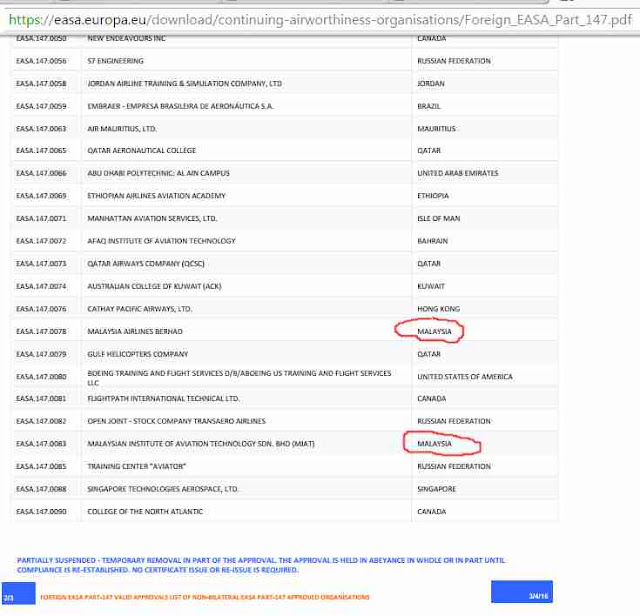
Task: Select approval number EASA.147.0056
Action: tap(41, 61)
